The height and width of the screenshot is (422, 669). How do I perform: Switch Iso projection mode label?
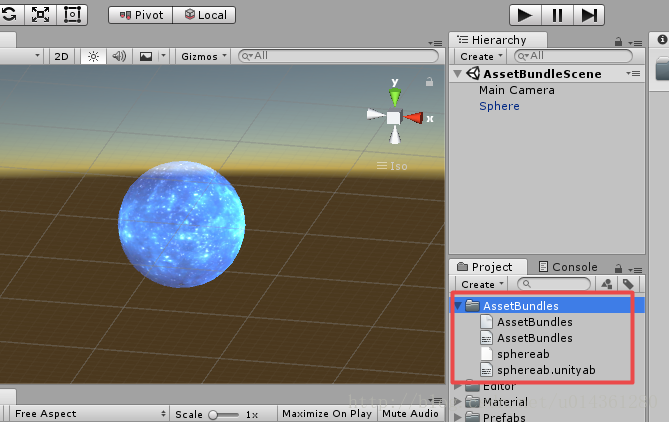(392, 166)
